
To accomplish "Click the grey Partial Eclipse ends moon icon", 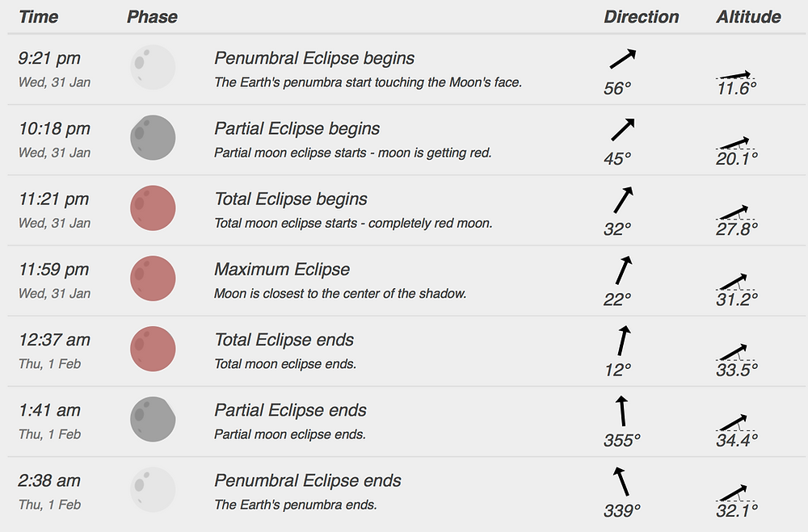I will [153, 419].
